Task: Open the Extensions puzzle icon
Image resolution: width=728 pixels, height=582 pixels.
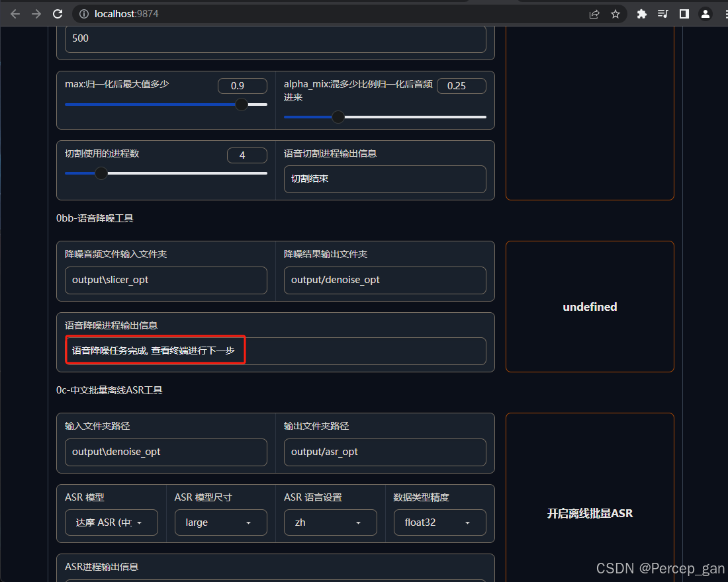Action: [x=642, y=14]
